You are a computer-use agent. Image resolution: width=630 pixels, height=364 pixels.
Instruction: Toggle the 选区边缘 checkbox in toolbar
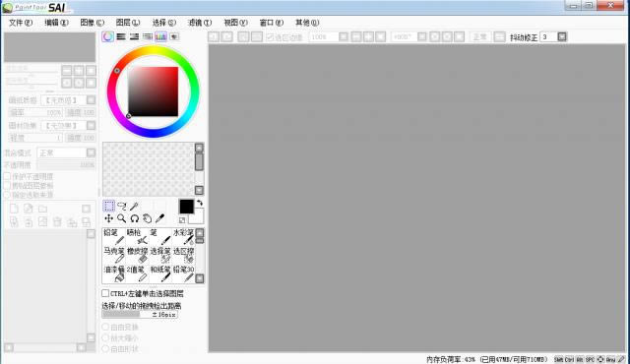point(270,37)
